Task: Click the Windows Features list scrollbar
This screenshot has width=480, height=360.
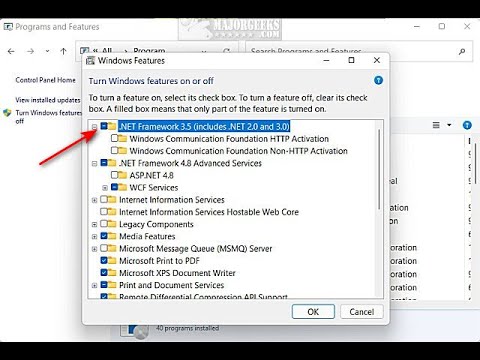Action: coord(379,169)
